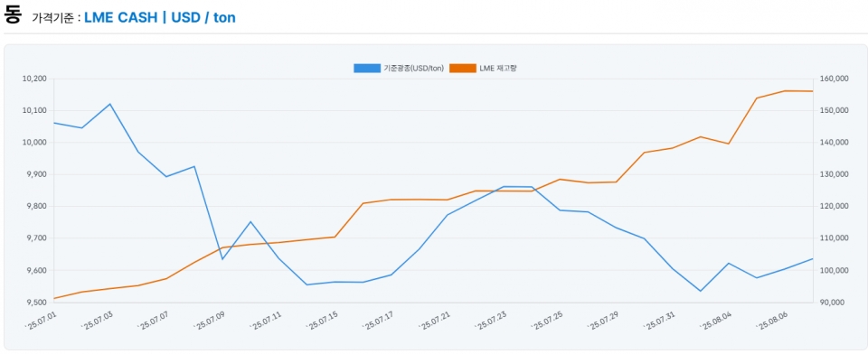868x354 pixels.
Task: Click the 10,200 price axis tick label
Action: click(x=34, y=79)
